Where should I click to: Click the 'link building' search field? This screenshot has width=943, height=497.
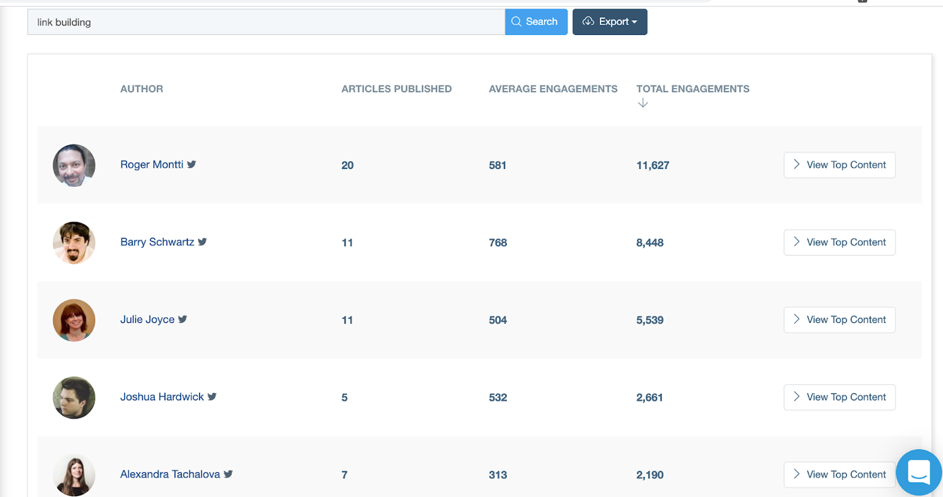265,22
